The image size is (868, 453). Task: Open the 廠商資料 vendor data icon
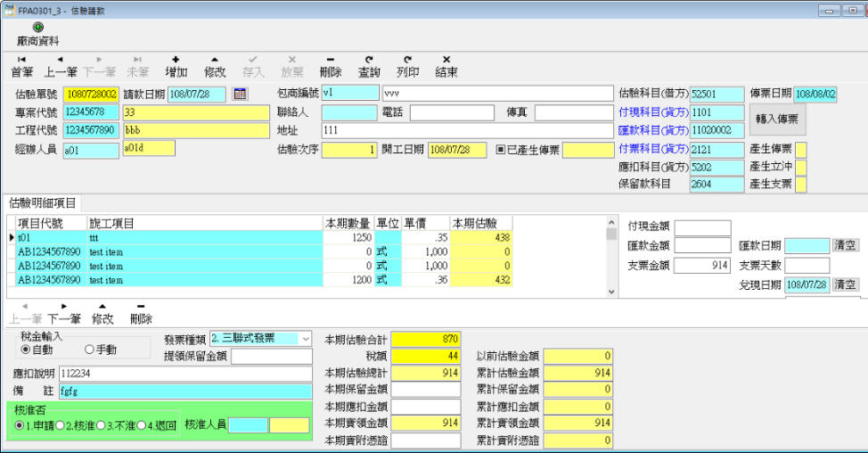pos(37,34)
